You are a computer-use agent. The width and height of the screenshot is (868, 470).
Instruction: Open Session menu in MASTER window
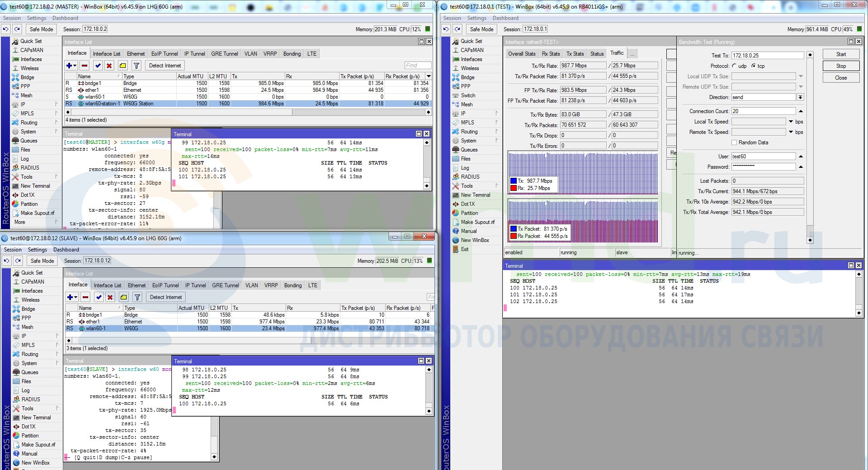[12, 18]
